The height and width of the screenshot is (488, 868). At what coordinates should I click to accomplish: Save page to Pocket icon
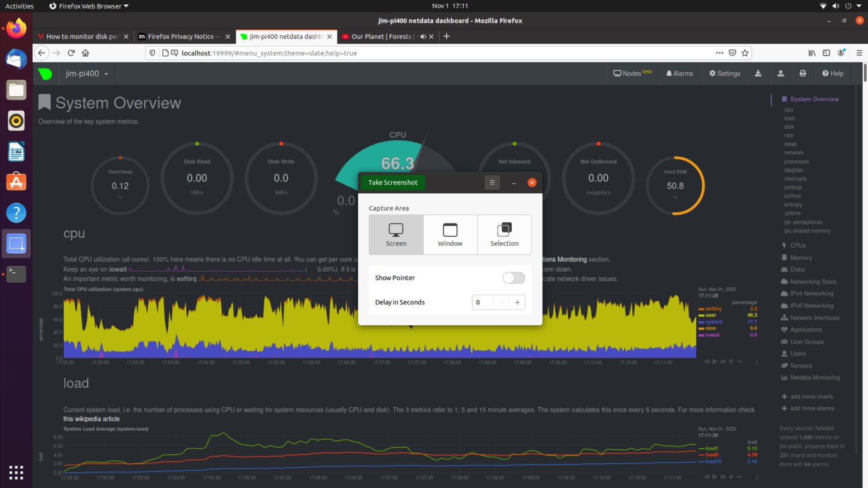pos(732,53)
